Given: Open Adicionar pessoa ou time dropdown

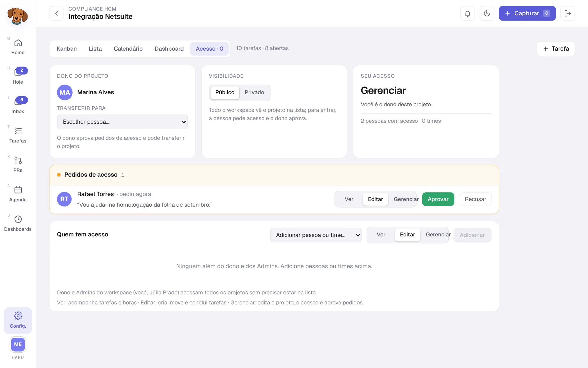Looking at the screenshot, I should 316,235.
